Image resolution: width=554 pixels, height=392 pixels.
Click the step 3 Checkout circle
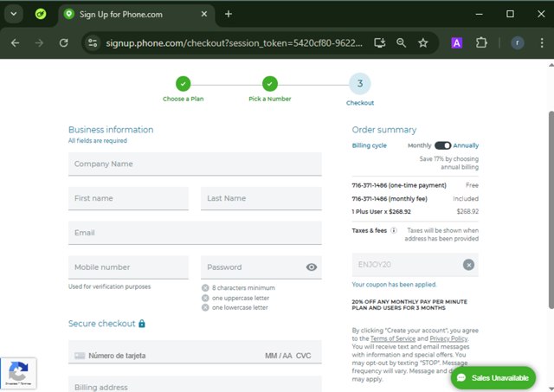360,84
